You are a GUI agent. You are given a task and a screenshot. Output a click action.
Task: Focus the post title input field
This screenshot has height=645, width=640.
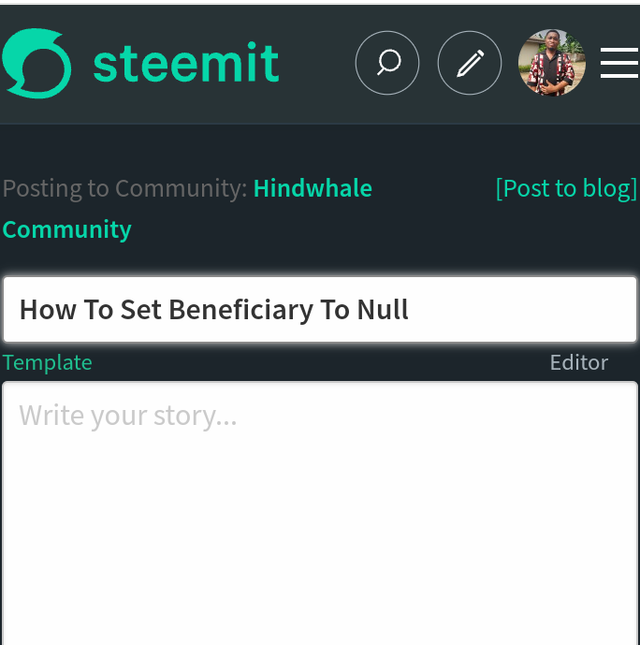tap(520, 309)
